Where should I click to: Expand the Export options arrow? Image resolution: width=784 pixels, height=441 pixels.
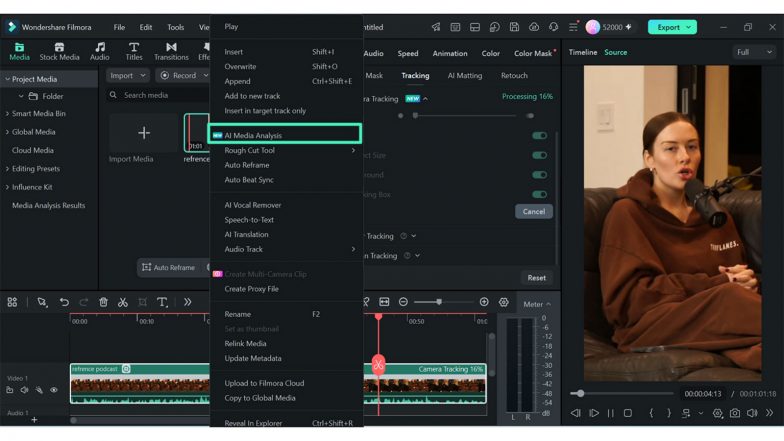[688, 27]
